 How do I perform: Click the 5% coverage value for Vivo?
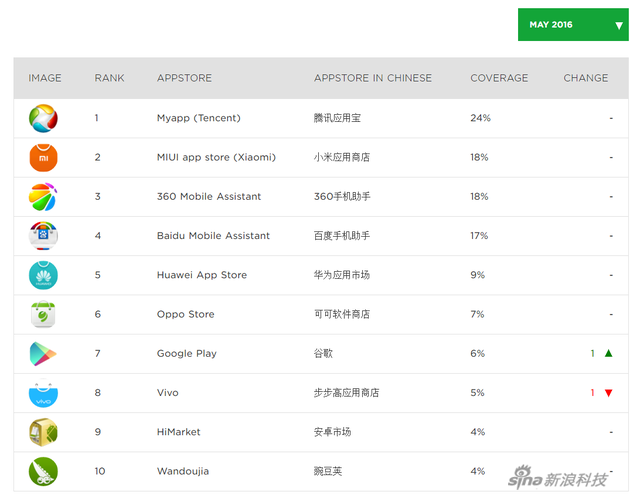(477, 393)
